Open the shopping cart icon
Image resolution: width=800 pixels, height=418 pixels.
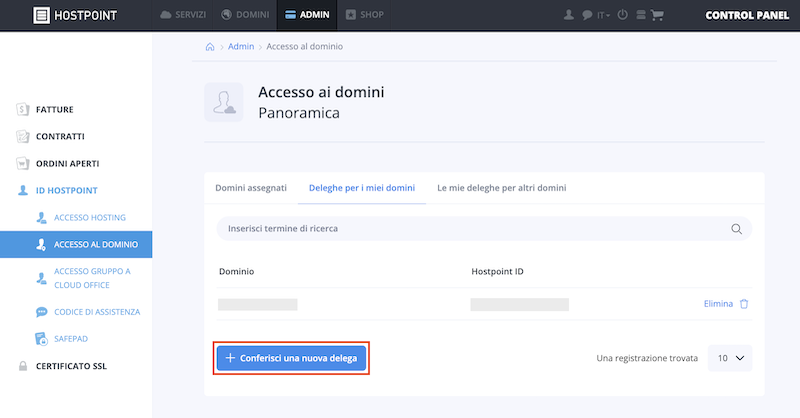coord(657,15)
